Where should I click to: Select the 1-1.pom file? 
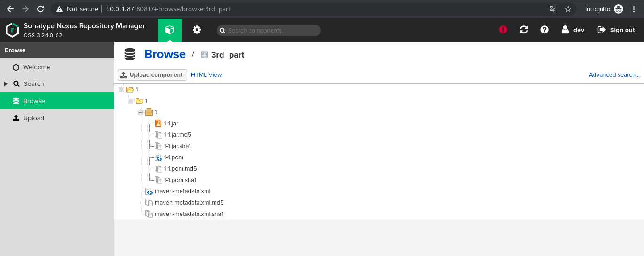coord(173,157)
